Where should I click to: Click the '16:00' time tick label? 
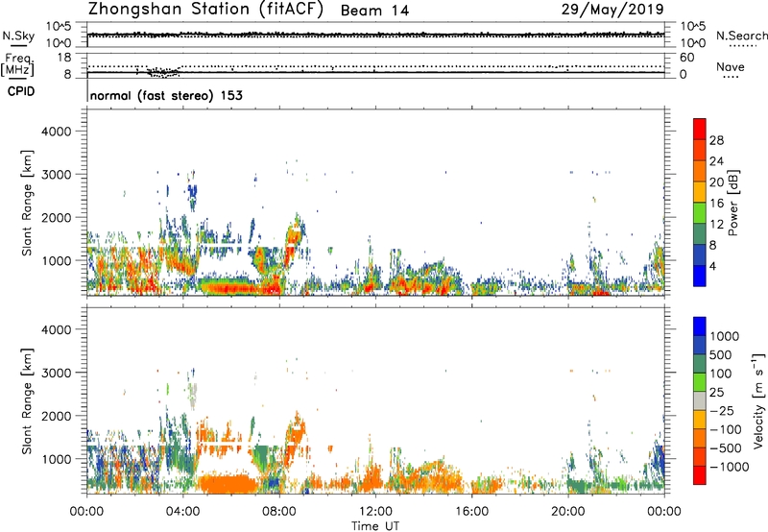click(x=471, y=512)
